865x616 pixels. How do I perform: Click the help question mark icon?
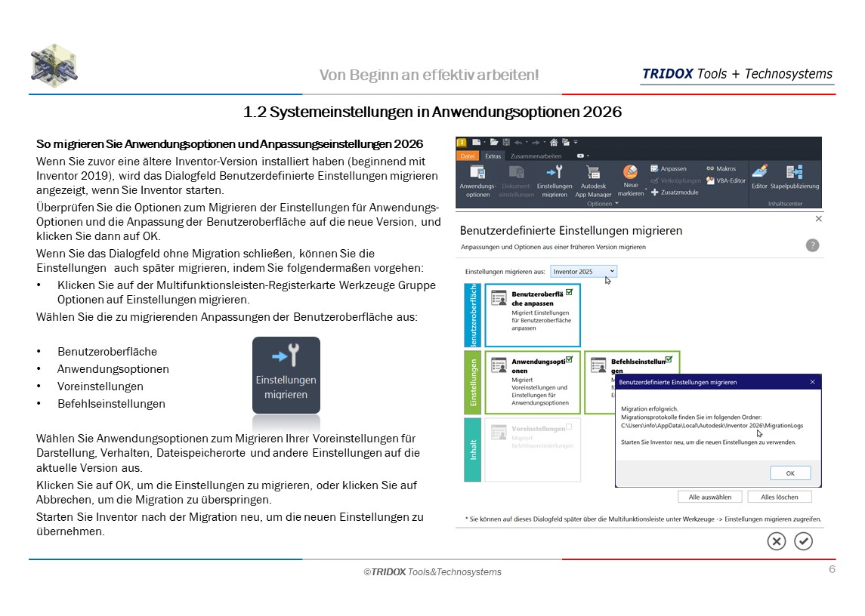[812, 245]
